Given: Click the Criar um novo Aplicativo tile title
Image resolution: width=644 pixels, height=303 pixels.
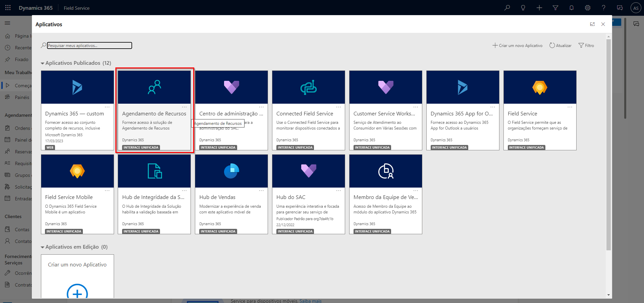Looking at the screenshot, I should pyautogui.click(x=77, y=265).
